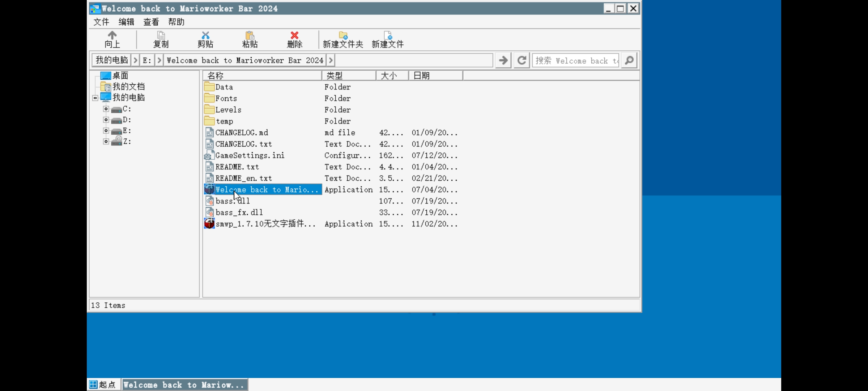Collapse the My Computer (我的电脑) node
Image resolution: width=868 pixels, height=391 pixels.
tap(95, 98)
